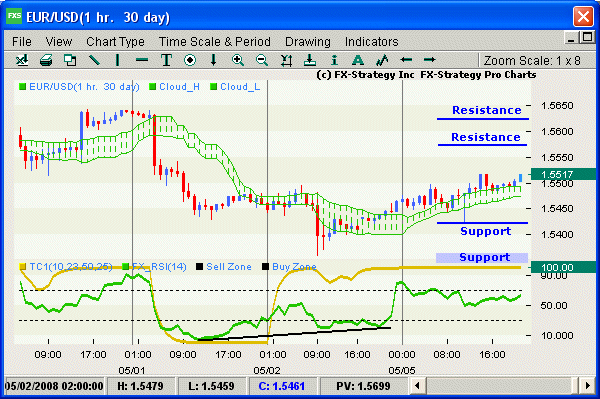Viewport: 600px width, 399px height.
Task: Click the printer icon to print chart
Action: click(x=46, y=60)
